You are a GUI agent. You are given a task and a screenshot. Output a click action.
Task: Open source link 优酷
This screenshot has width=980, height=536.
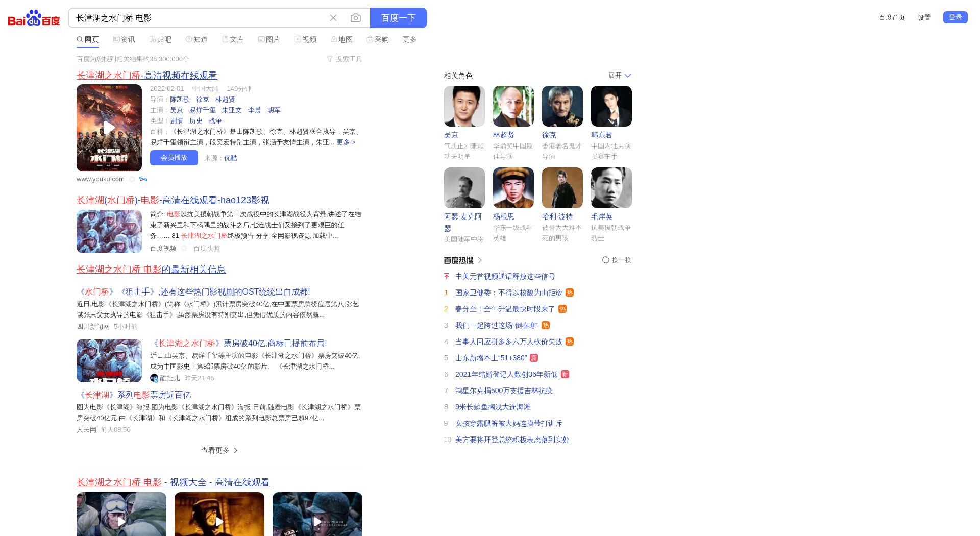coord(230,158)
